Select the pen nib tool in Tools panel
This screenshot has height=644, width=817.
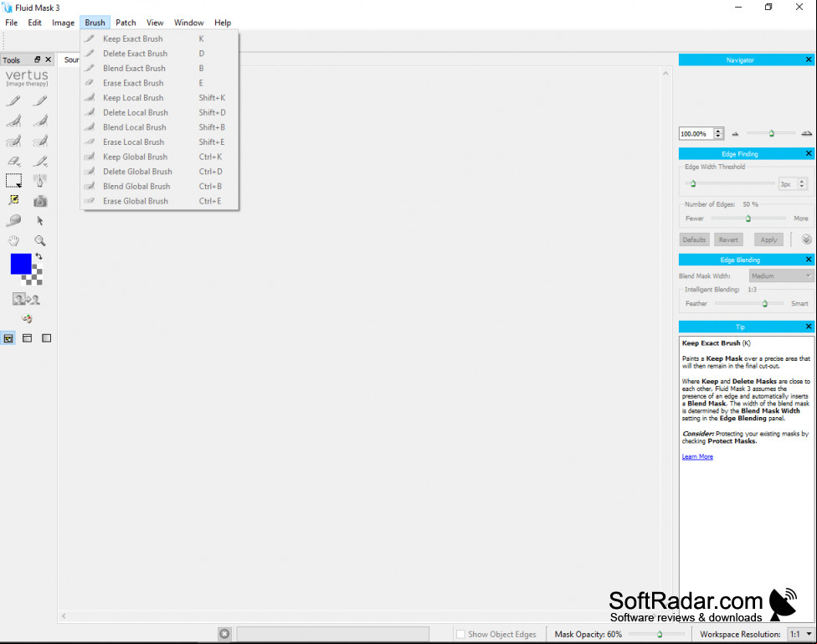[x=40, y=181]
